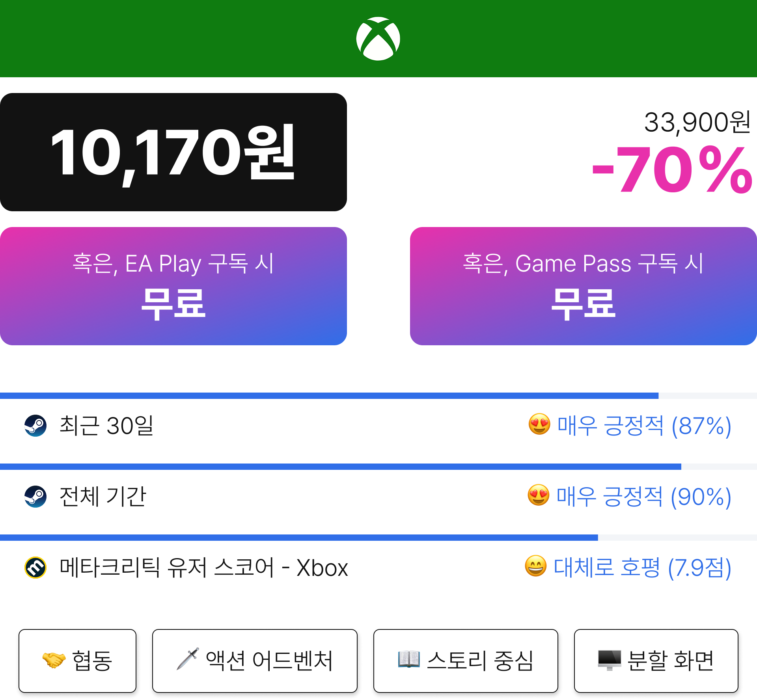Click the 최근 30일 rating progress bar
The height and width of the screenshot is (700, 757).
point(378,396)
